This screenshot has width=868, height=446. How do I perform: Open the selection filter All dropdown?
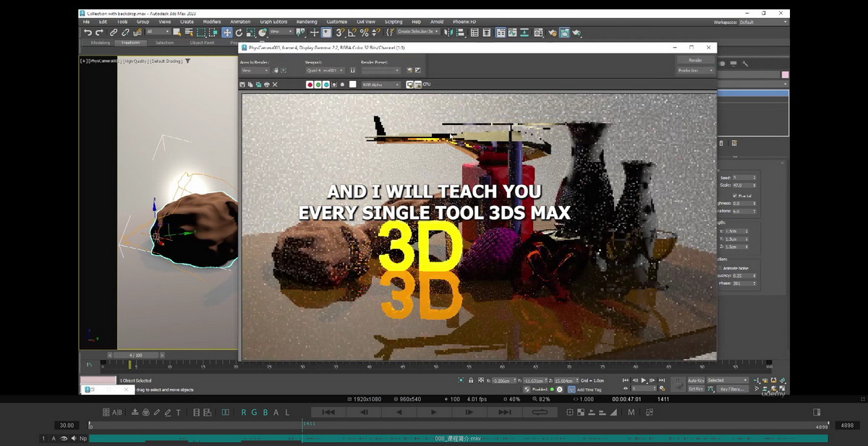(158, 32)
